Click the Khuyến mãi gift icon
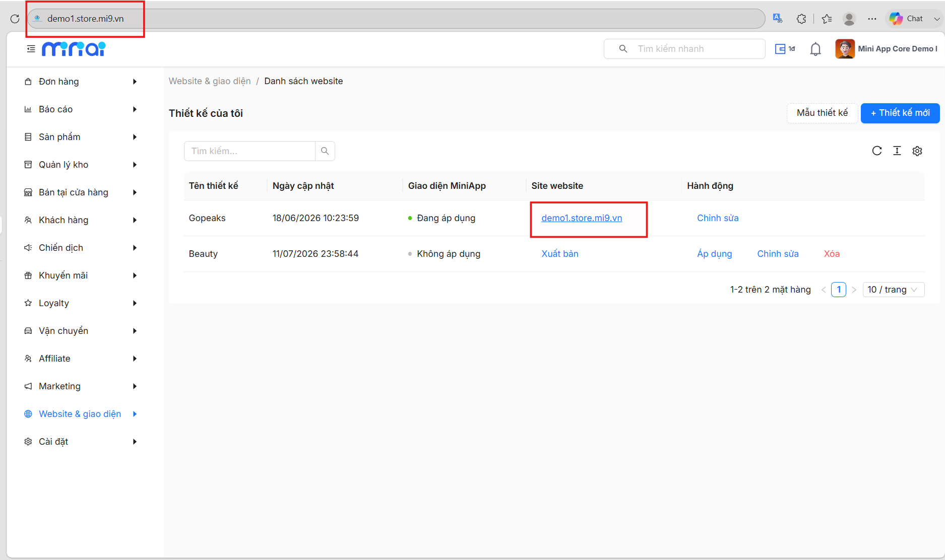945x560 pixels. [28, 275]
